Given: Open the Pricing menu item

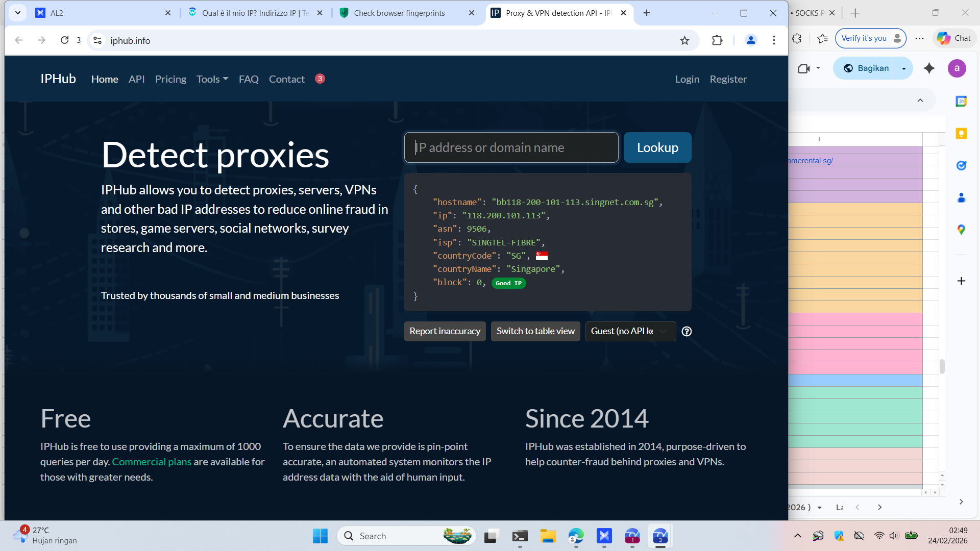Looking at the screenshot, I should [170, 79].
